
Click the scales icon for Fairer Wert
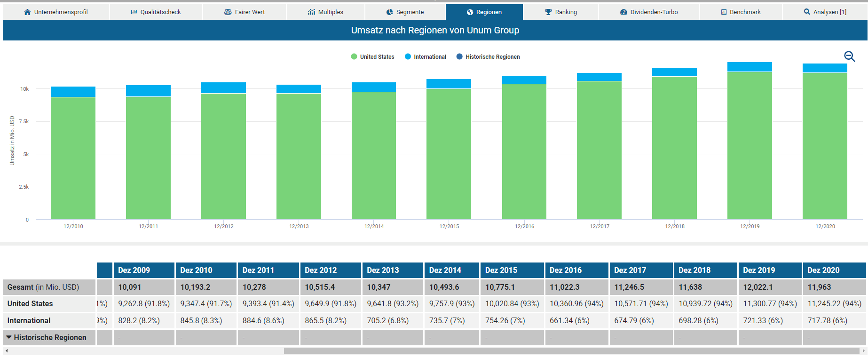click(228, 12)
